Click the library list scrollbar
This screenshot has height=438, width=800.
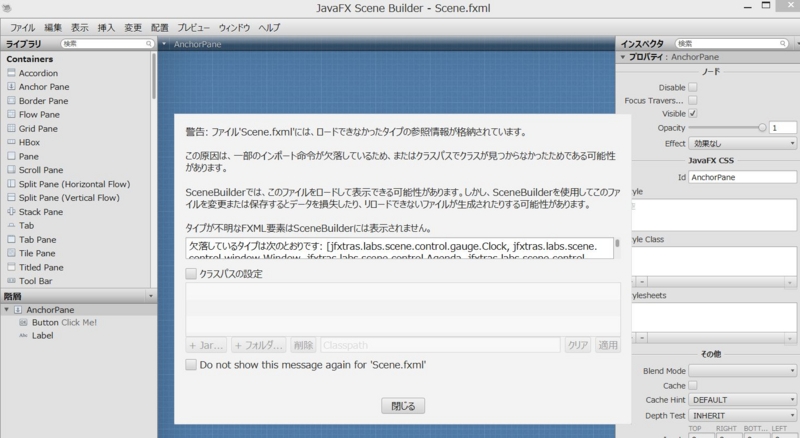coord(154,77)
